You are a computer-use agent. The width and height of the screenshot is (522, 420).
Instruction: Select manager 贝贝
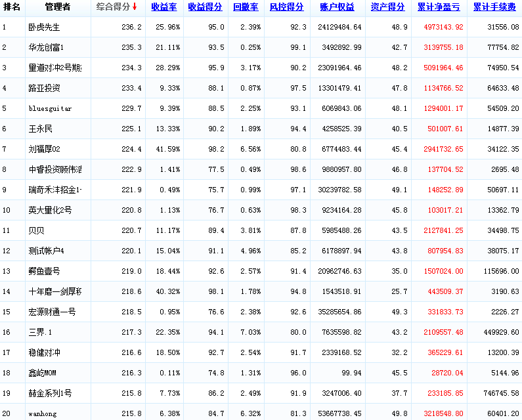coord(36,230)
